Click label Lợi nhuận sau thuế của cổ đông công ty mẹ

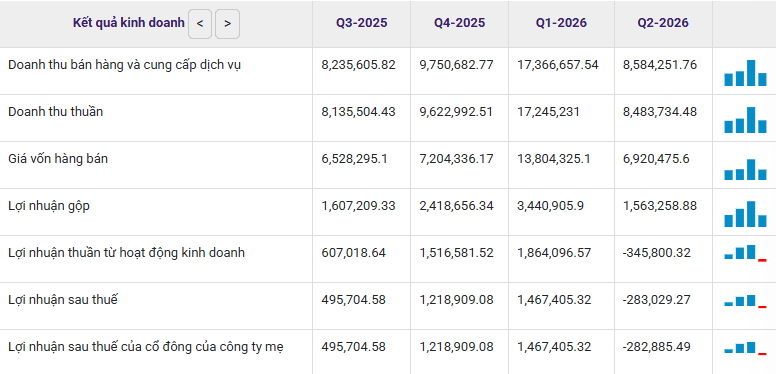click(146, 347)
